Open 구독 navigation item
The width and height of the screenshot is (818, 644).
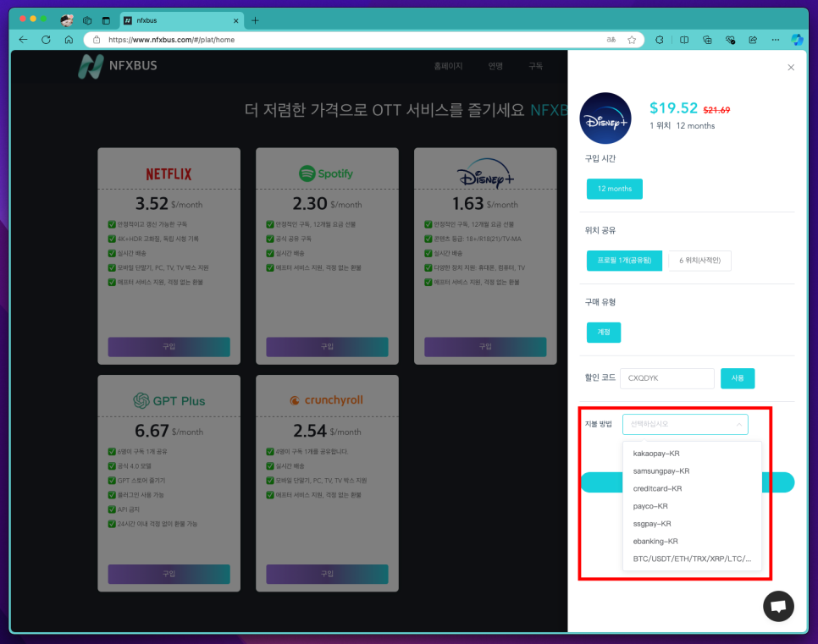coord(535,66)
